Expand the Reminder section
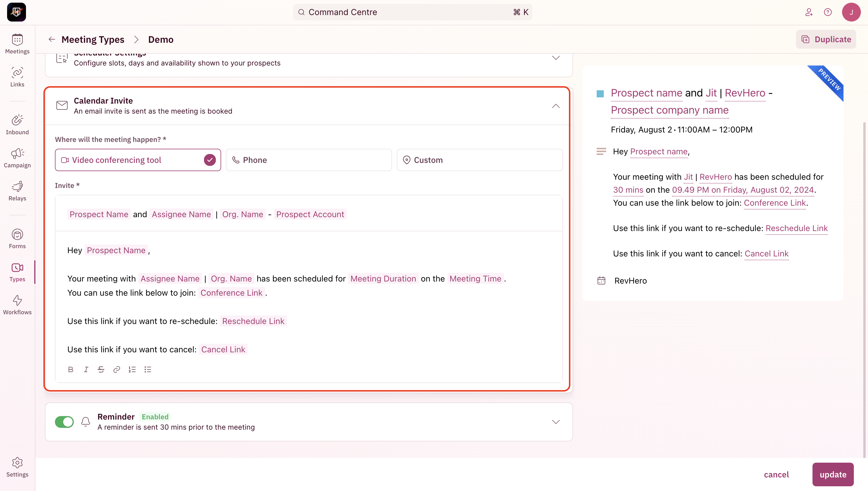The image size is (868, 491). (556, 422)
